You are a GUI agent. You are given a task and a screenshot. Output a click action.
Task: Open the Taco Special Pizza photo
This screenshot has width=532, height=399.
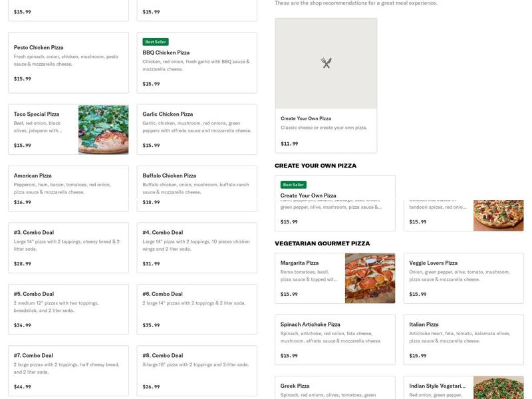[x=103, y=130]
